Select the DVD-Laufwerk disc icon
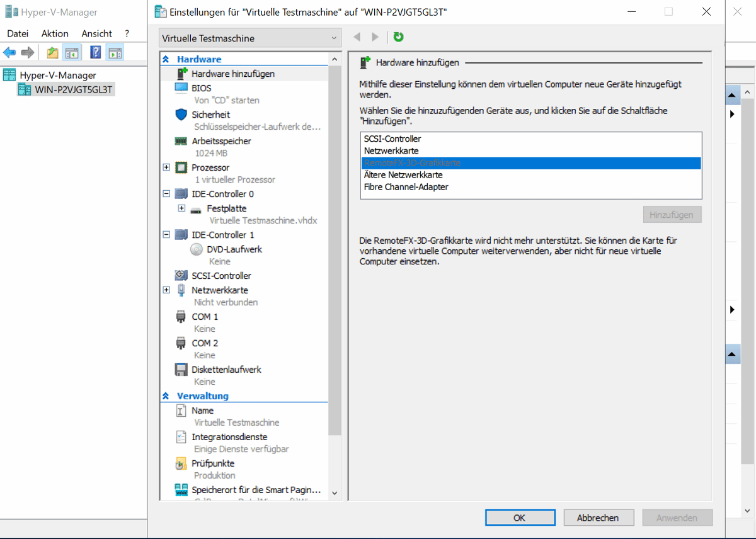The width and height of the screenshot is (756, 539). (x=195, y=249)
